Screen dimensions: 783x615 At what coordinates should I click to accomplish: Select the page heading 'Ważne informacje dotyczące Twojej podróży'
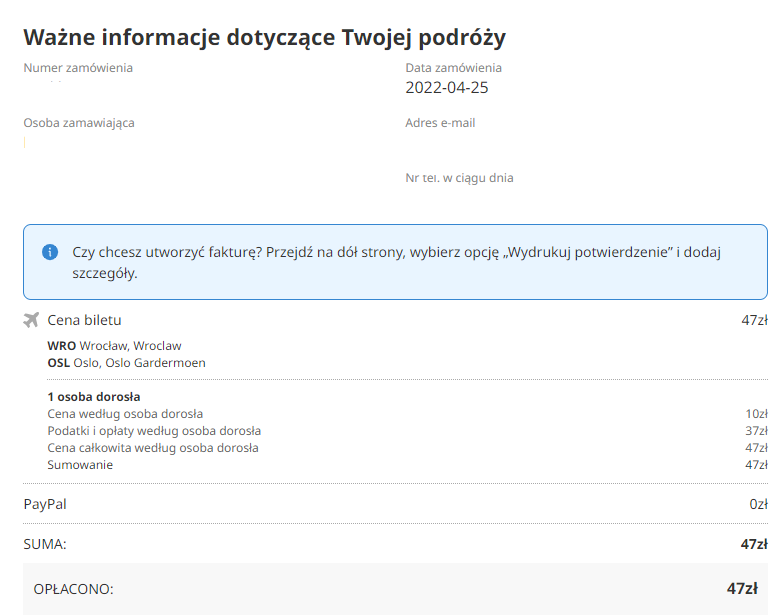[x=265, y=38]
